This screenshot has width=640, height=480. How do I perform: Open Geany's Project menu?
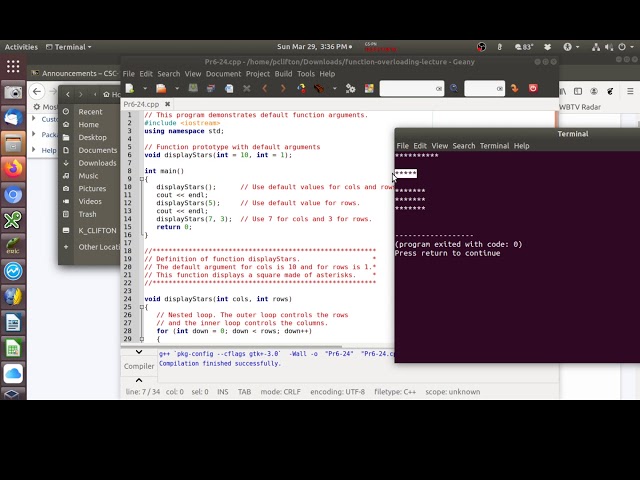[258, 74]
